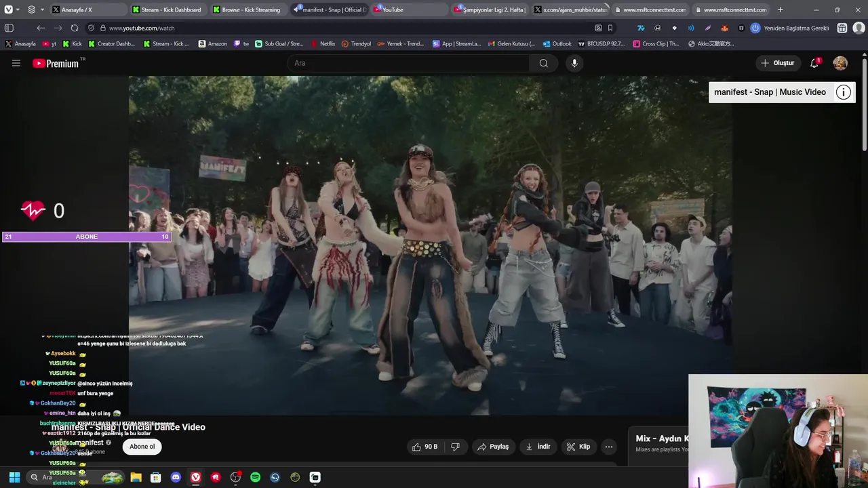Open File Explorer from the taskbar
The width and height of the screenshot is (868, 488).
click(x=136, y=477)
